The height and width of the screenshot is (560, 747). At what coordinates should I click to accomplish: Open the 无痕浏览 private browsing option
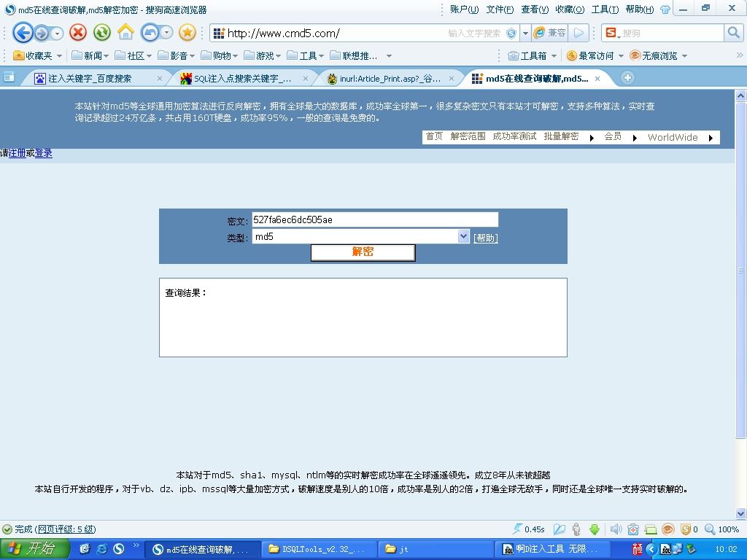(x=659, y=55)
